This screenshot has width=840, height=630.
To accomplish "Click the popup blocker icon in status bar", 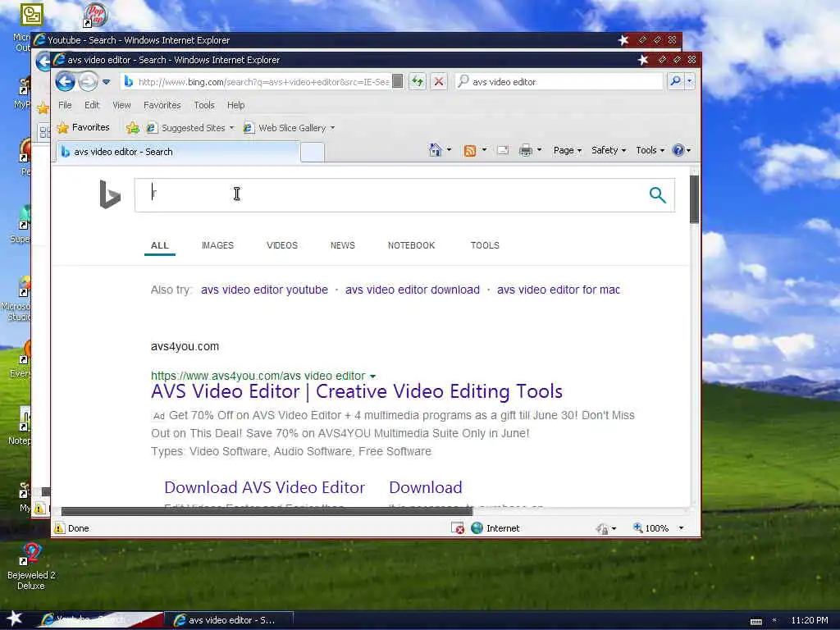I will point(458,528).
